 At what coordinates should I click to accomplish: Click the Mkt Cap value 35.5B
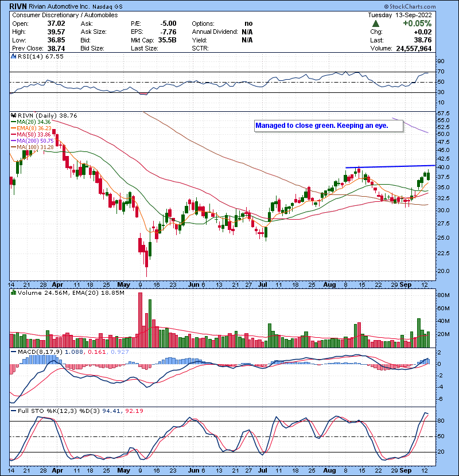(x=168, y=40)
